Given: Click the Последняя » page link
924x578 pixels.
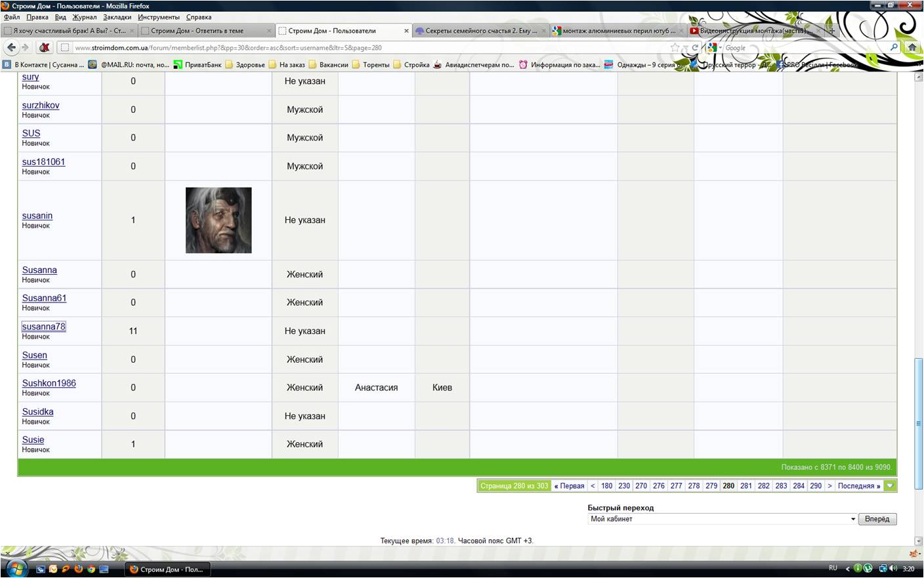Looking at the screenshot, I should point(859,485).
